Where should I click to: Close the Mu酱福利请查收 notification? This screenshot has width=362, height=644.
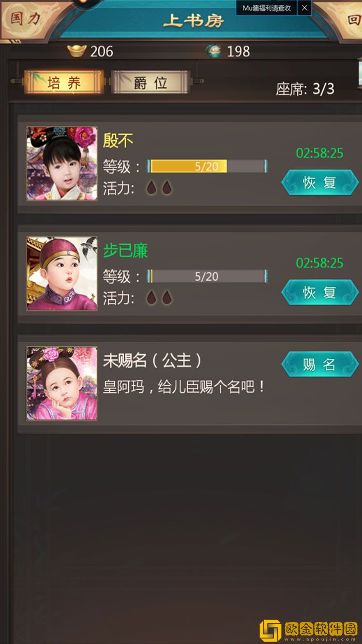pos(305,8)
